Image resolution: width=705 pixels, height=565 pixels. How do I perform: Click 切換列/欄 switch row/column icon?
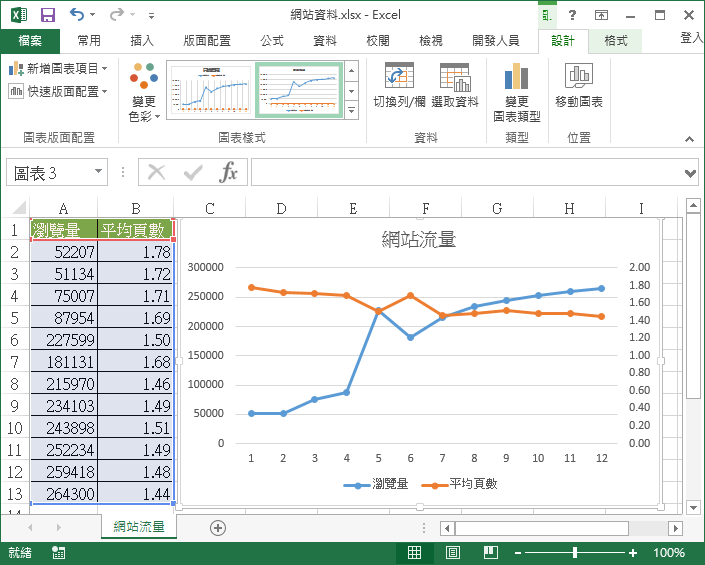pyautogui.click(x=399, y=85)
